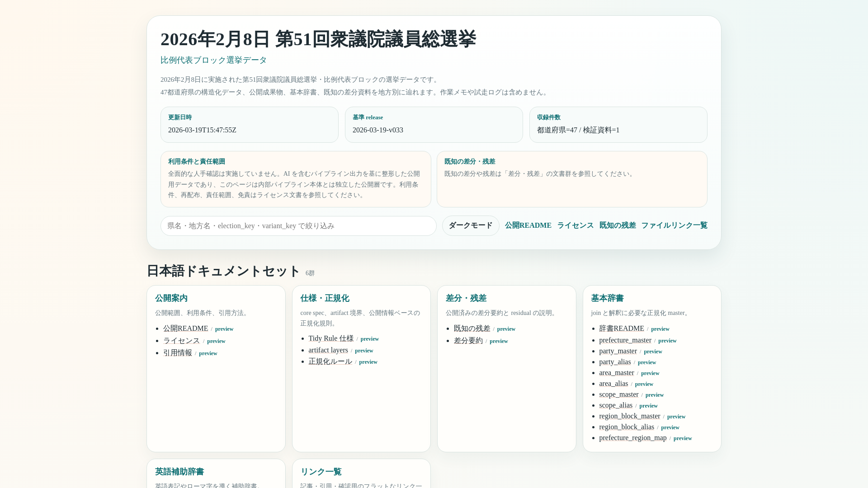Click the 比例代表ブロック選挙データ subtitle
This screenshot has width=868, height=488.
214,60
